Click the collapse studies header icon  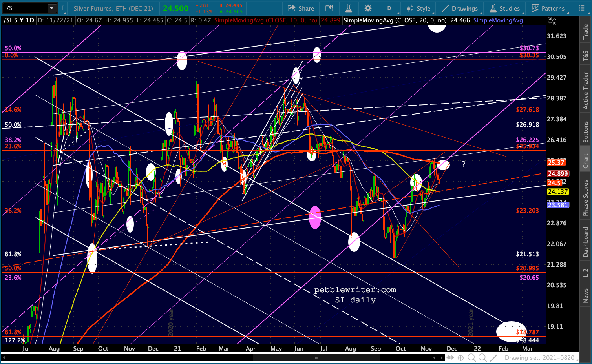coord(552,20)
